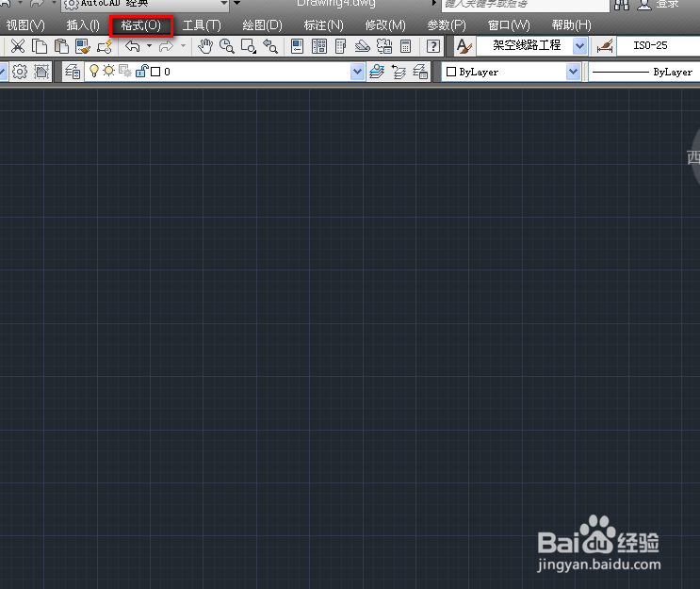Select the Pan hand tool
700x589 pixels.
205,46
